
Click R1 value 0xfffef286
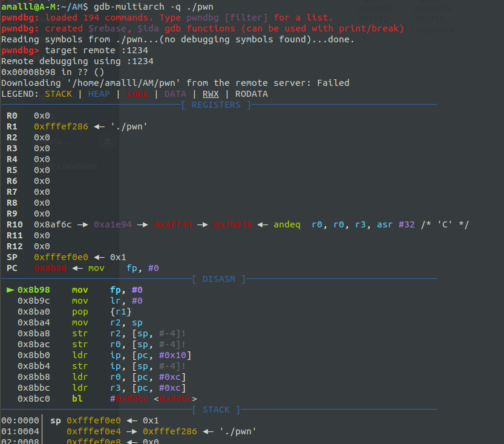pos(61,126)
